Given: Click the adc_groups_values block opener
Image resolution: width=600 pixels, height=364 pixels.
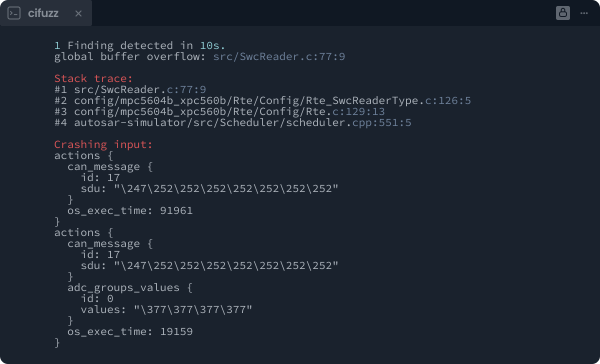Looking at the screenshot, I should click(130, 287).
